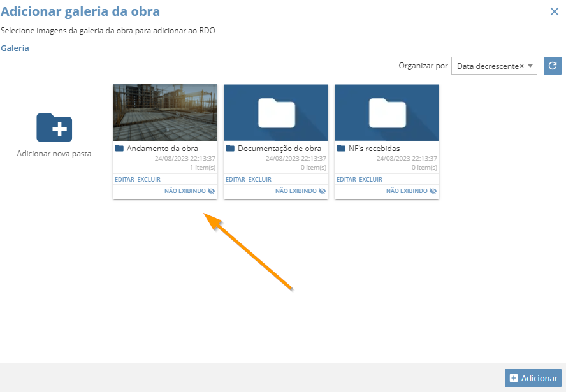566x392 pixels.
Task: Click EXCLUIR on NF's recebidas folder
Action: click(370, 179)
